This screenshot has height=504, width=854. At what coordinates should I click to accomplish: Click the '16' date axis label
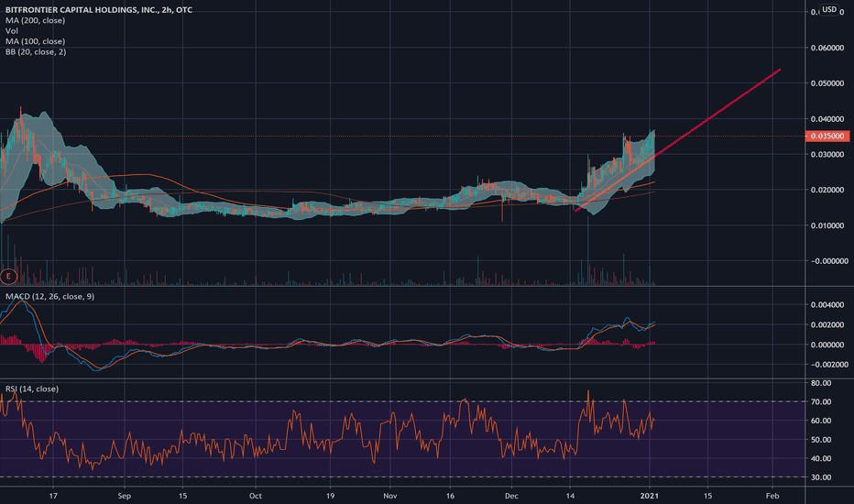coord(450,496)
